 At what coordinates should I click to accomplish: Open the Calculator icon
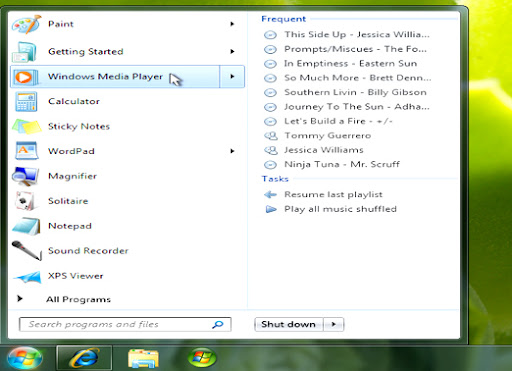26,102
